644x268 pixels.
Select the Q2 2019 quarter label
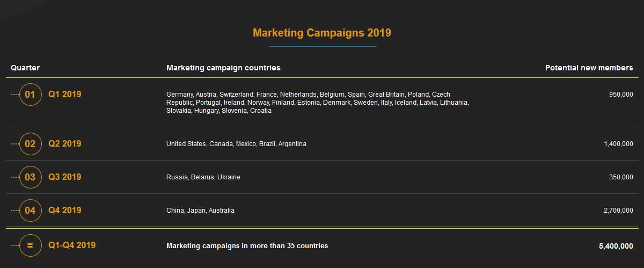click(64, 144)
